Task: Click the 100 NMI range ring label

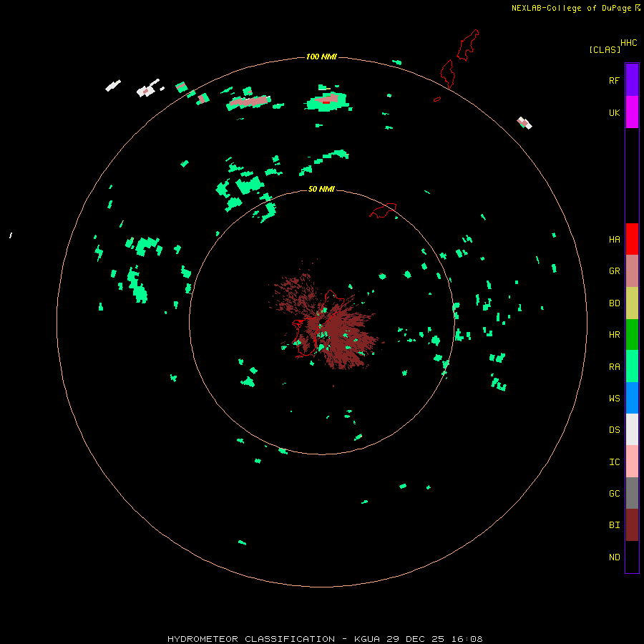Action: point(321,57)
